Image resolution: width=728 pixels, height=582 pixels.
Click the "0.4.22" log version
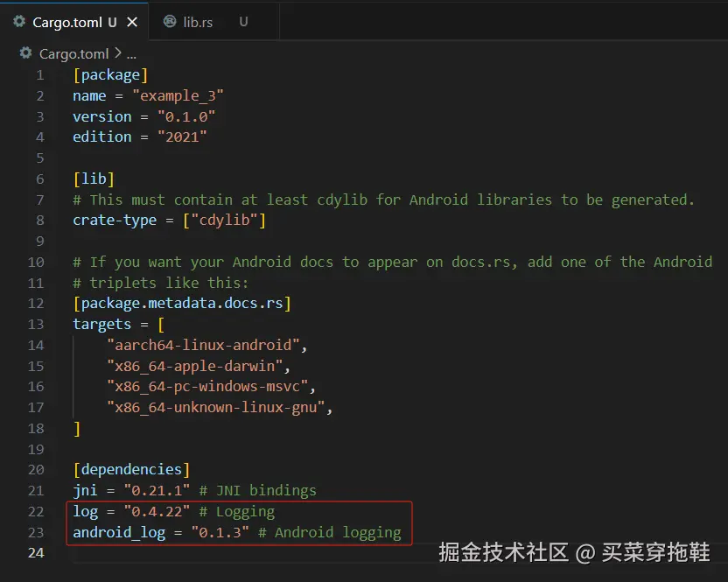click(x=157, y=511)
